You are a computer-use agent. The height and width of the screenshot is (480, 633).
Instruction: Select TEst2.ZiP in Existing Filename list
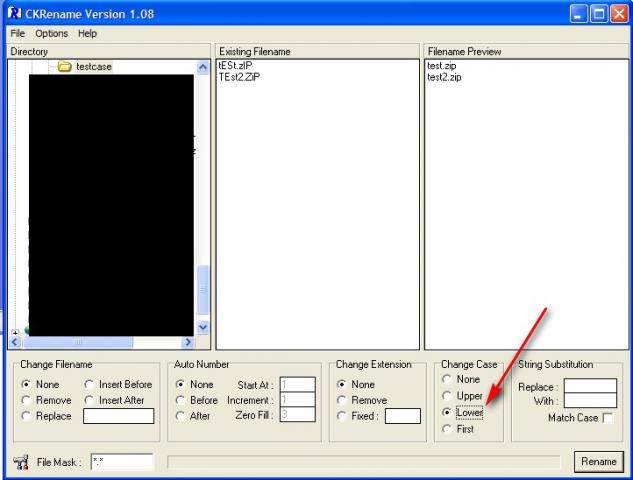tap(239, 77)
